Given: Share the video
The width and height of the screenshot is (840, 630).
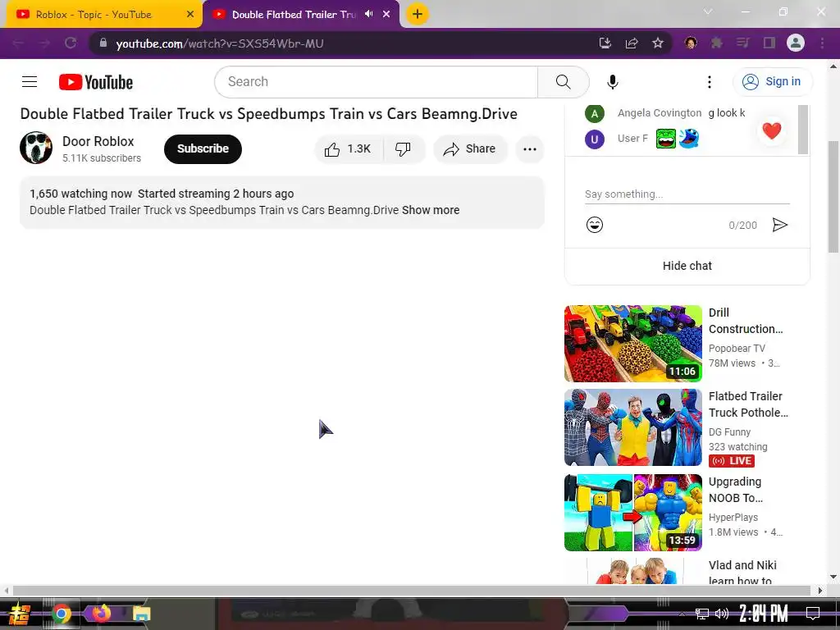Looking at the screenshot, I should point(469,149).
